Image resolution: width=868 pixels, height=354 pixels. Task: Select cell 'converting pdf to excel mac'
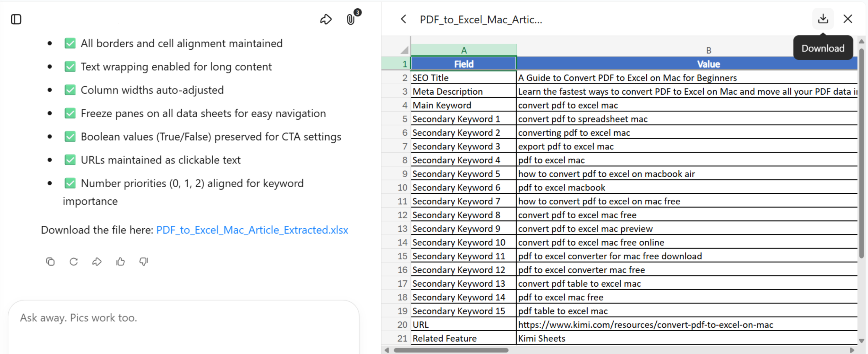[x=687, y=133]
